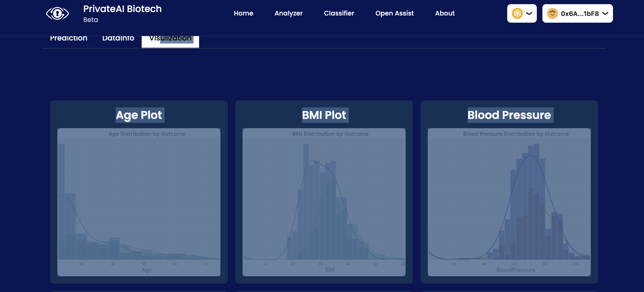Open the Blood Pressure Distribution chart
Screen dimensions: 644x292
[509, 202]
